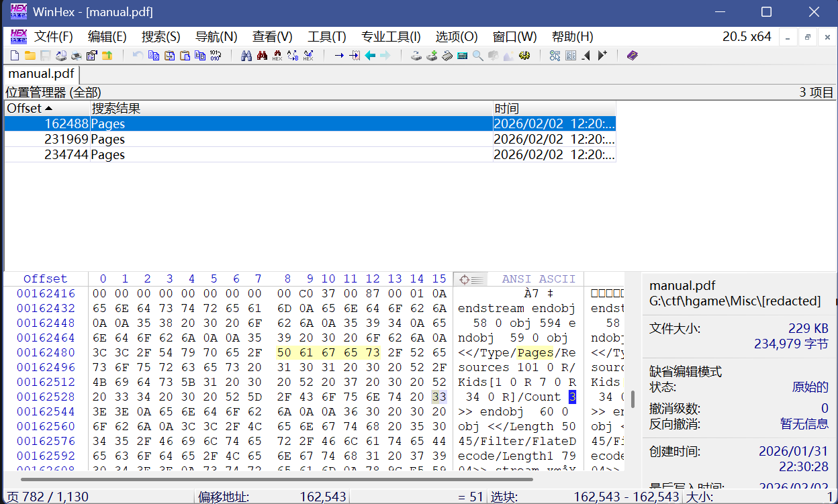This screenshot has width=838, height=504.
Task: Click the options gear icon
Action: click(524, 56)
